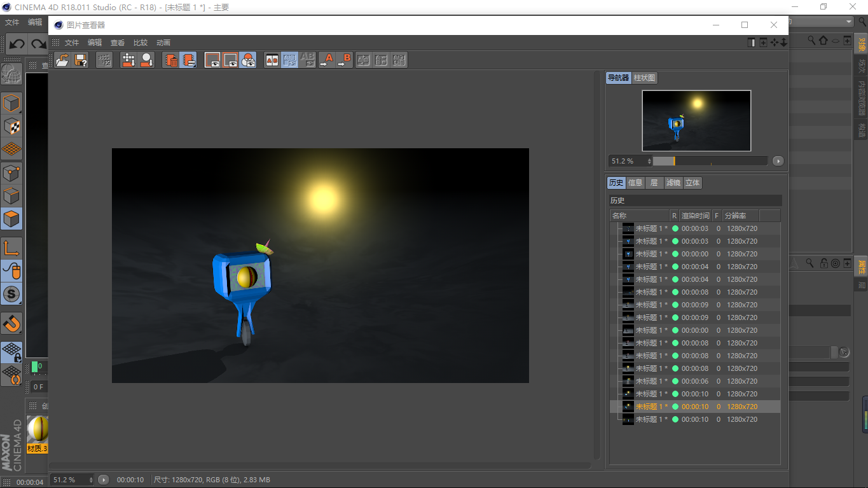868x488 pixels.
Task: Click the Open image folder icon
Action: tap(62, 60)
